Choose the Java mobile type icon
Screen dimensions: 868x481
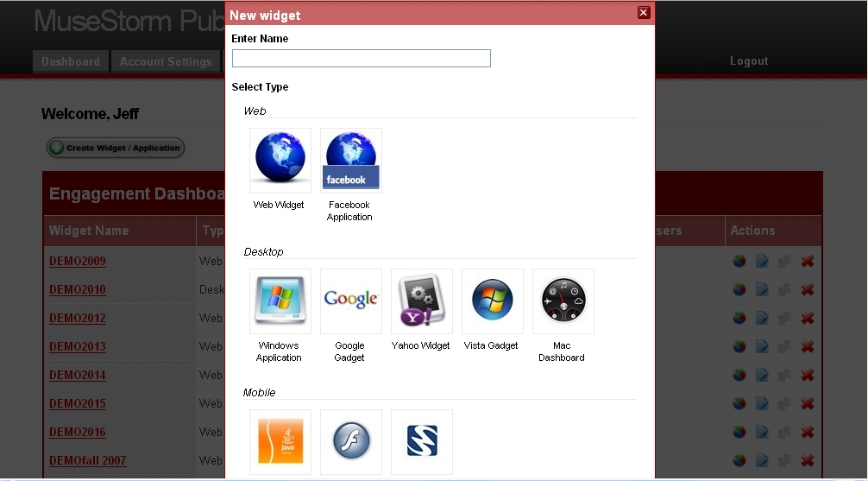[x=280, y=442]
